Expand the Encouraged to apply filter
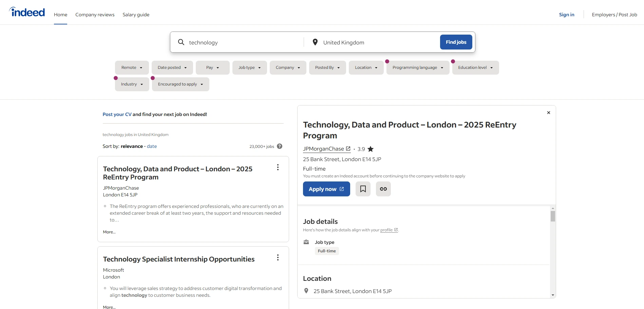Screen dimensions: 644x309 coord(180,84)
